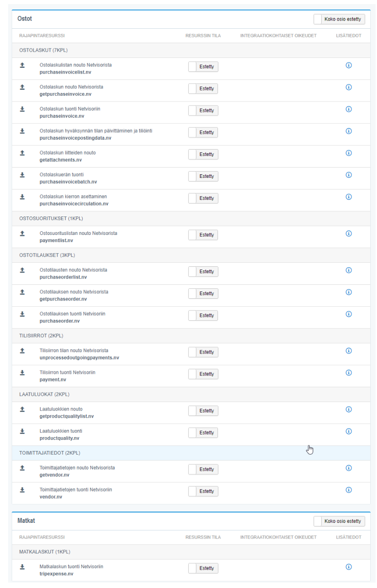This screenshot has height=588, width=377.
Task: Toggle Estetty switch for purchaseinvoicecirculation.nv
Action: 203,198
